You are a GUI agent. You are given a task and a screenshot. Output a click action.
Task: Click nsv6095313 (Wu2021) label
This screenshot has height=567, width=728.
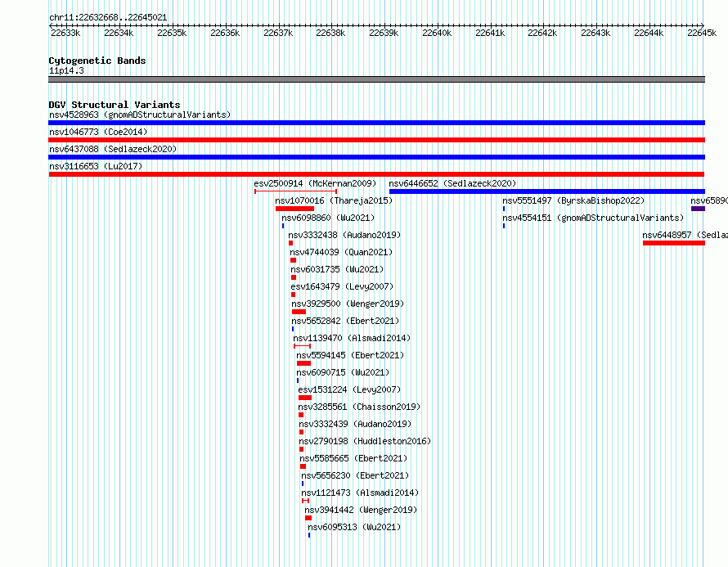tap(354, 527)
